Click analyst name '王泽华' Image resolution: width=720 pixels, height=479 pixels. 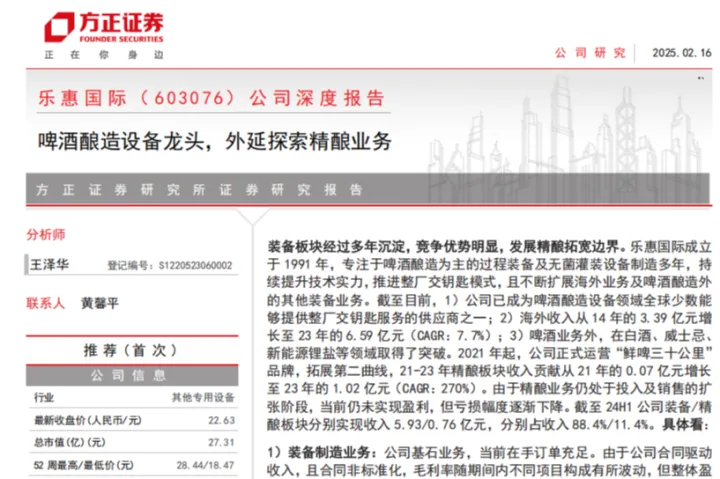click(x=50, y=265)
